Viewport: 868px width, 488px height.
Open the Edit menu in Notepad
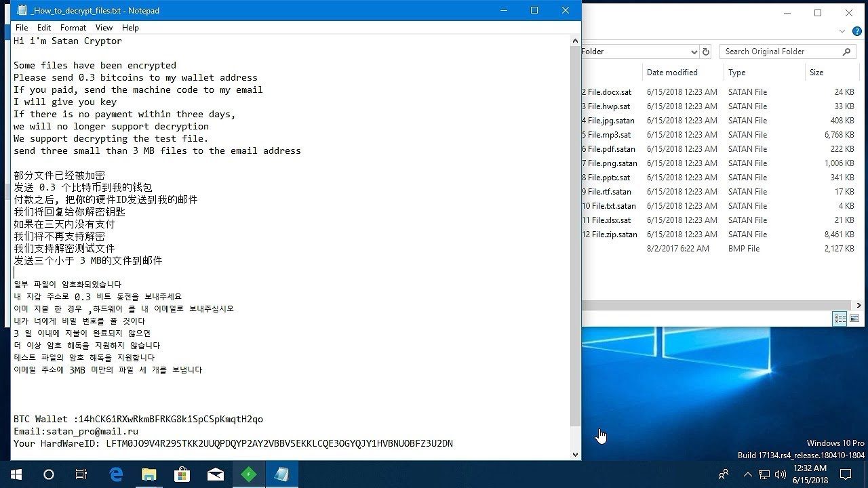tap(44, 28)
